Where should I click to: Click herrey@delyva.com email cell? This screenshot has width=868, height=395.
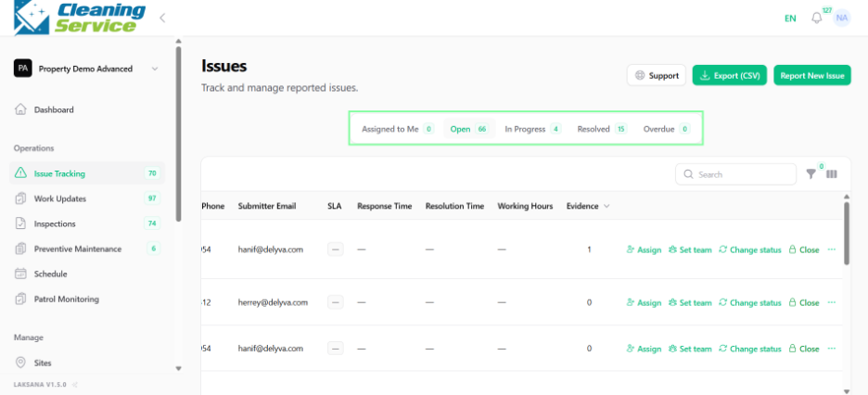(273, 302)
